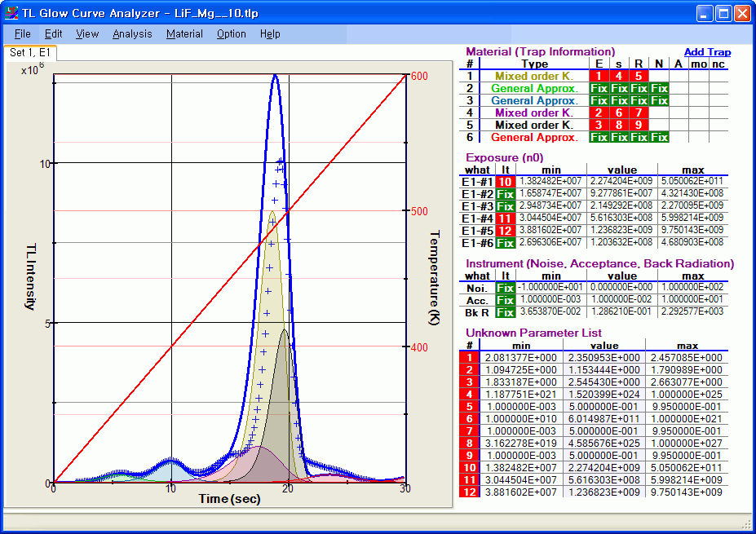Click the resize grip in the status bar
Image resolution: width=756 pixels, height=534 pixels.
click(746, 523)
